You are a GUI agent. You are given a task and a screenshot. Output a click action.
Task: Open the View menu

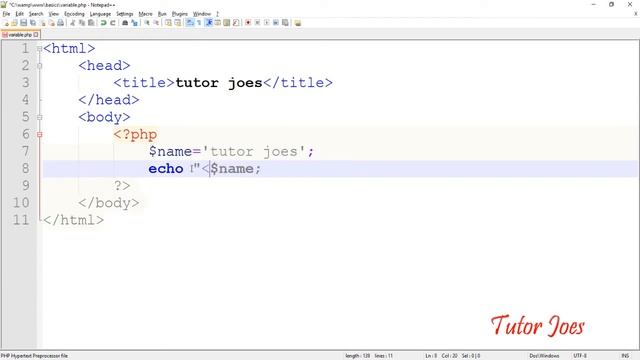tap(53, 14)
